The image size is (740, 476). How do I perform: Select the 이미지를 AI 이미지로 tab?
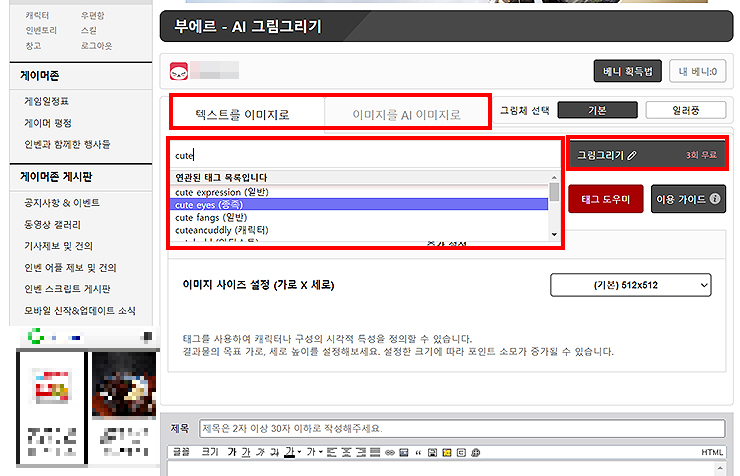[x=406, y=115]
